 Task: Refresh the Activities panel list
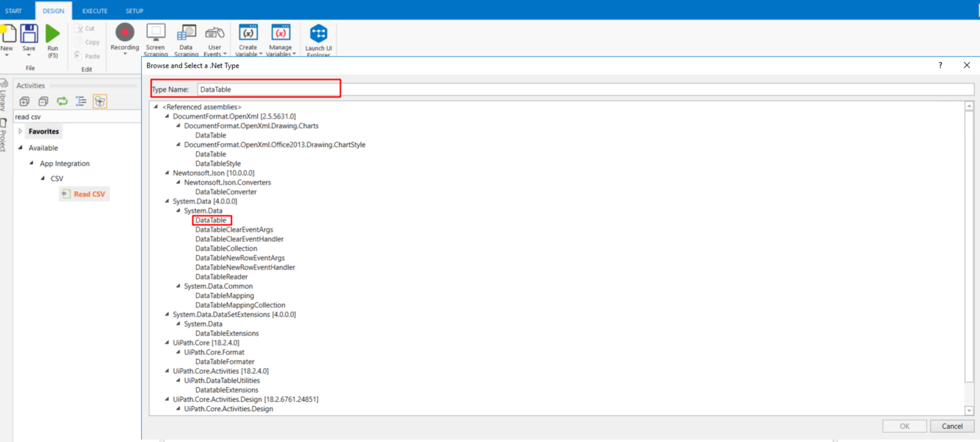tap(62, 101)
